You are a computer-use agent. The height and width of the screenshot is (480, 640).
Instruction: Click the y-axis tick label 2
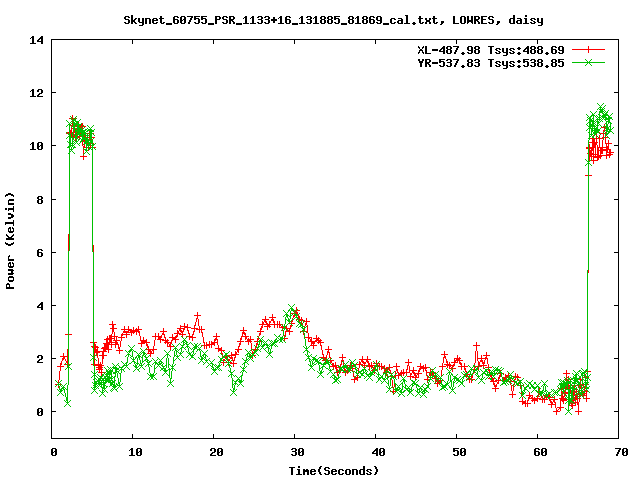(40, 359)
